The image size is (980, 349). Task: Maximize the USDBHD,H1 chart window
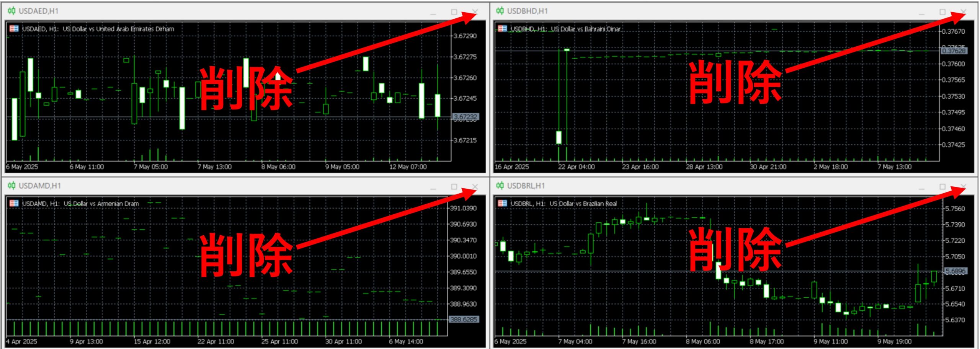click(942, 12)
